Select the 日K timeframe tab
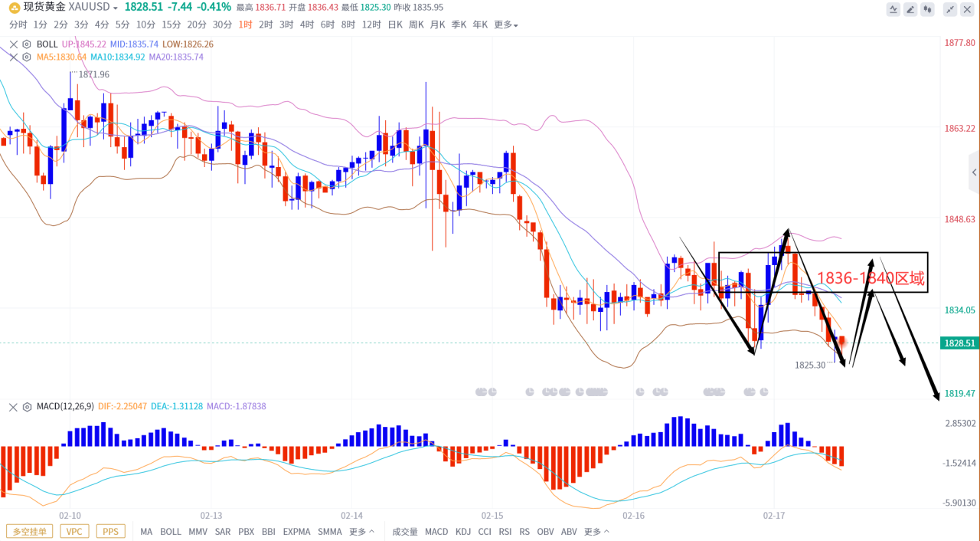This screenshot has width=980, height=541. point(395,25)
